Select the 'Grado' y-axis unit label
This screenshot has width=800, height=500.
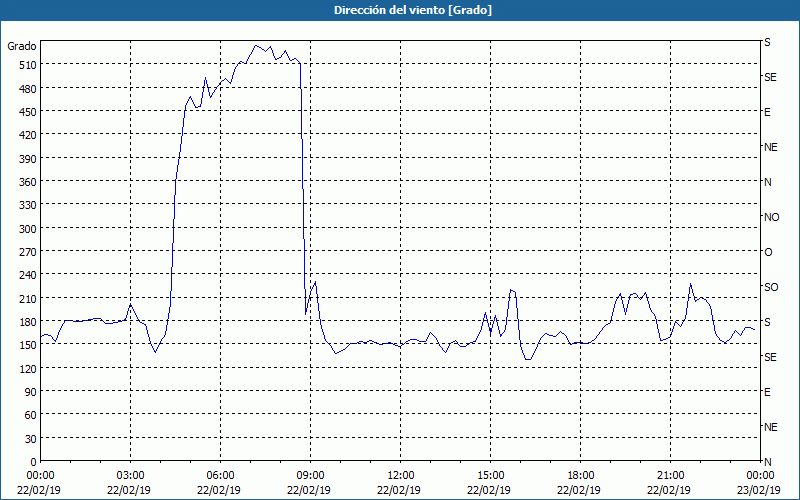pyautogui.click(x=22, y=46)
